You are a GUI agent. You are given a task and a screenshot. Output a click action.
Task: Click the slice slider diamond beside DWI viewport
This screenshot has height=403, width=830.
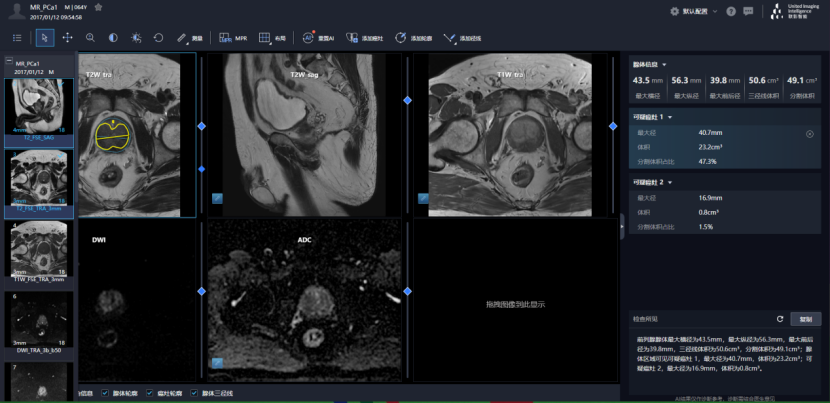point(201,291)
